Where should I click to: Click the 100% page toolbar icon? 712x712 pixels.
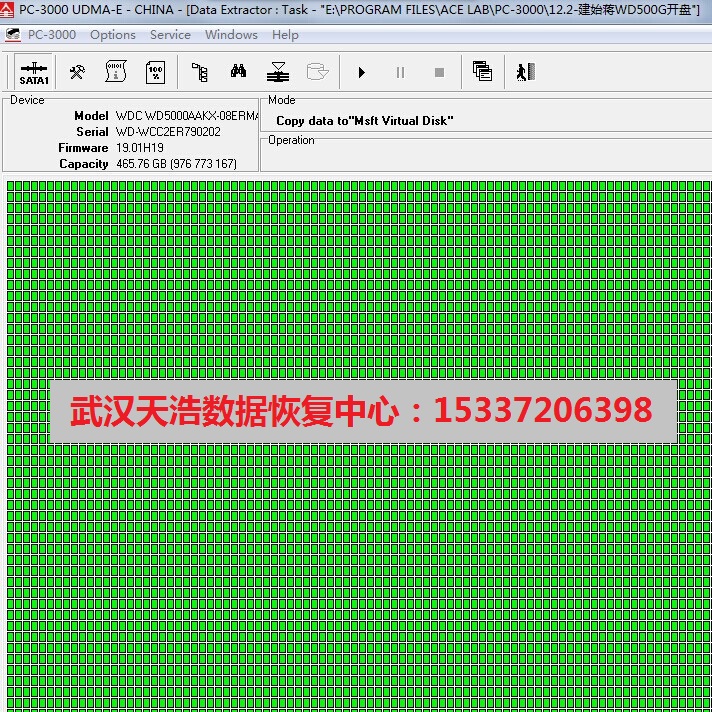(155, 72)
